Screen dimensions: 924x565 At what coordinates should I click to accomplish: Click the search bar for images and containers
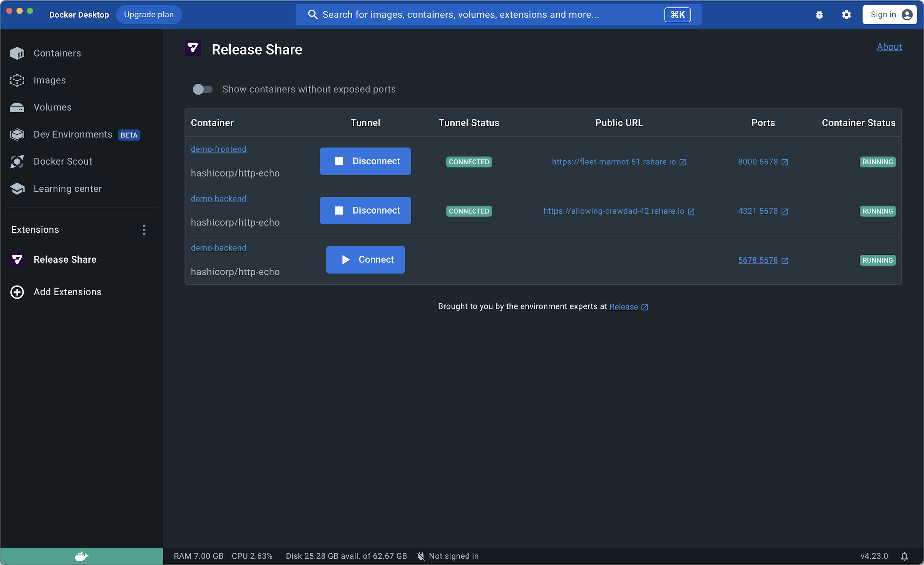coord(481,15)
